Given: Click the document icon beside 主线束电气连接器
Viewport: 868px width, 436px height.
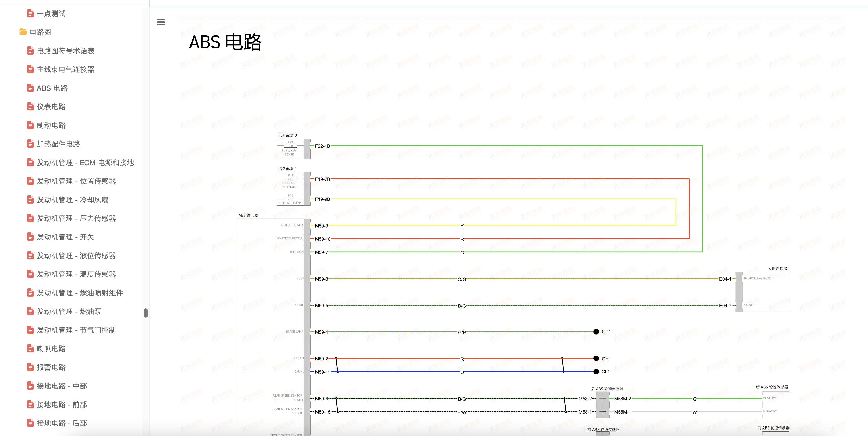Looking at the screenshot, I should tap(30, 69).
